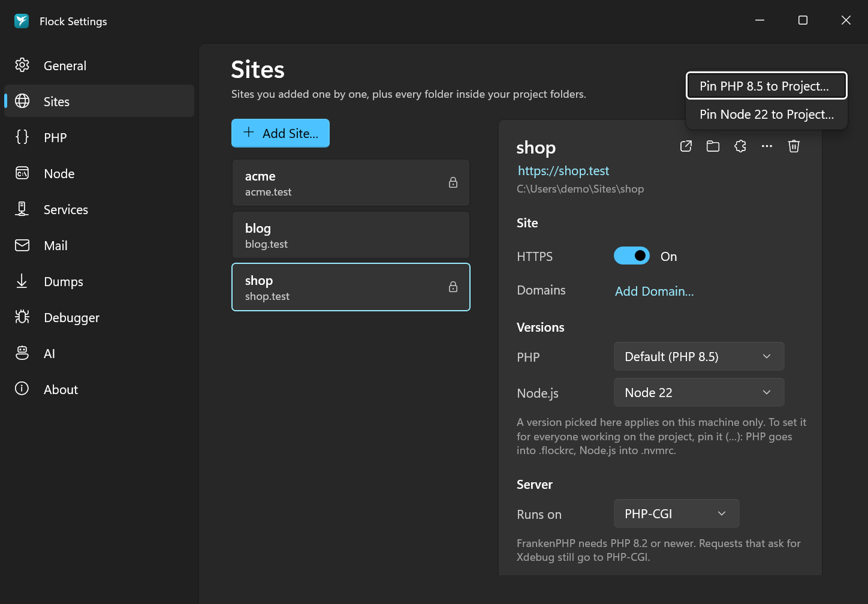Viewport: 868px width, 604px height.
Task: Open shop site in browser icon
Action: [686, 146]
